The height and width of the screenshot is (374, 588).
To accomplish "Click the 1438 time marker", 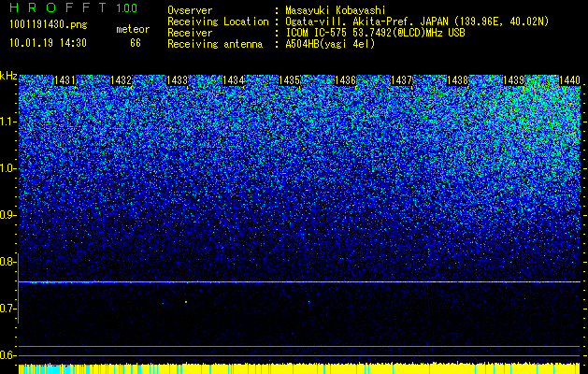I will (x=457, y=80).
